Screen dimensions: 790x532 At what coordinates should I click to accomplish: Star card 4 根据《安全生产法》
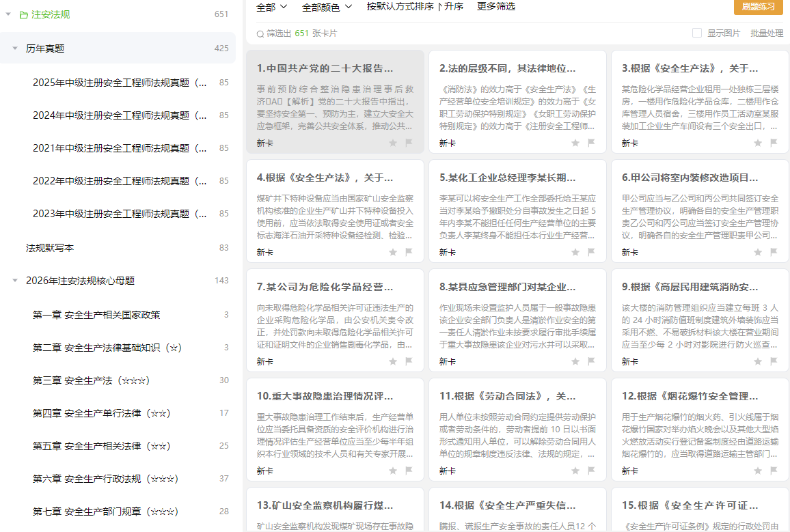pos(393,252)
